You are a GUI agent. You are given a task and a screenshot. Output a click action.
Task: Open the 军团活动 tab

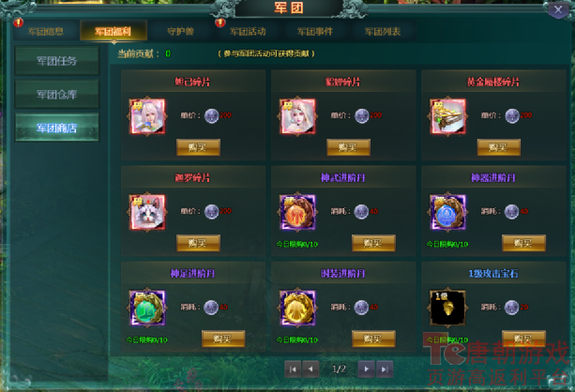click(x=248, y=31)
